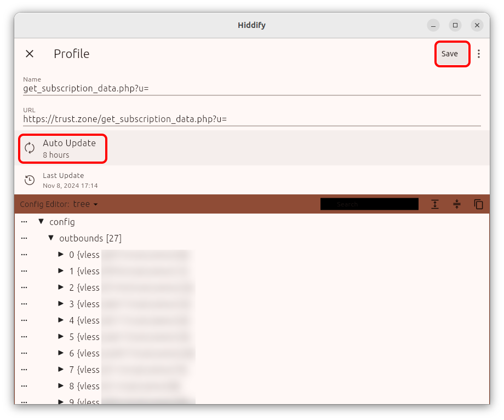Expand outbound 8 vless entry
This screenshot has height=420, width=504.
pos(61,386)
